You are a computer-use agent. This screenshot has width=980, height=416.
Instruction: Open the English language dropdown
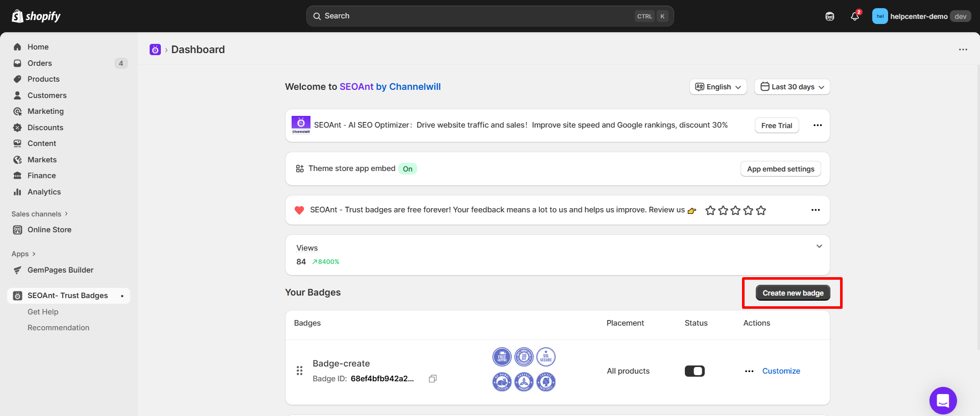pos(718,87)
